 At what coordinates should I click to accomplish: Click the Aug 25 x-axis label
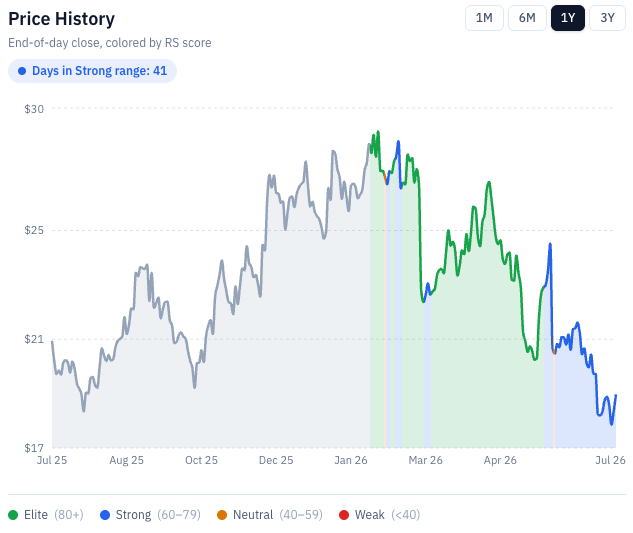click(126, 460)
